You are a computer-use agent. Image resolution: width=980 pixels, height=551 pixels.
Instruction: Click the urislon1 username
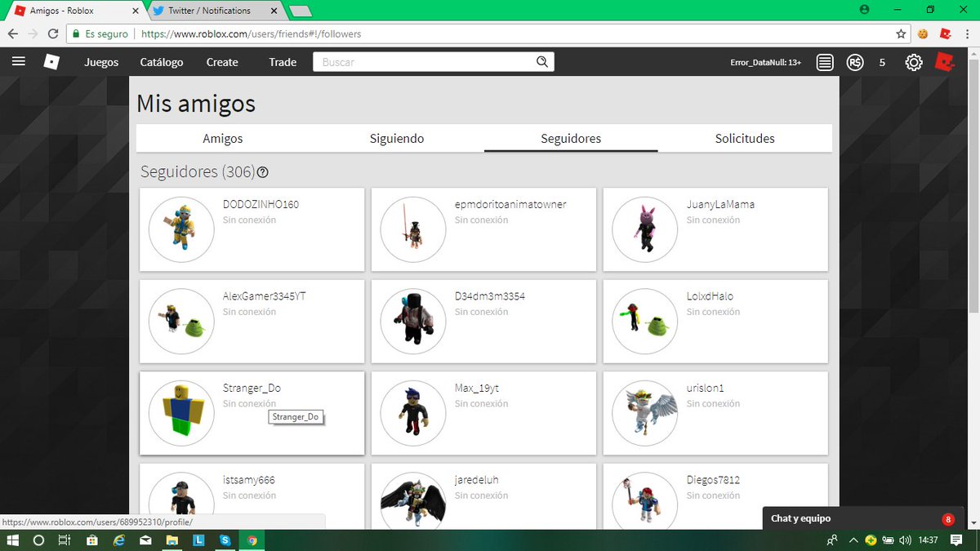tap(706, 388)
